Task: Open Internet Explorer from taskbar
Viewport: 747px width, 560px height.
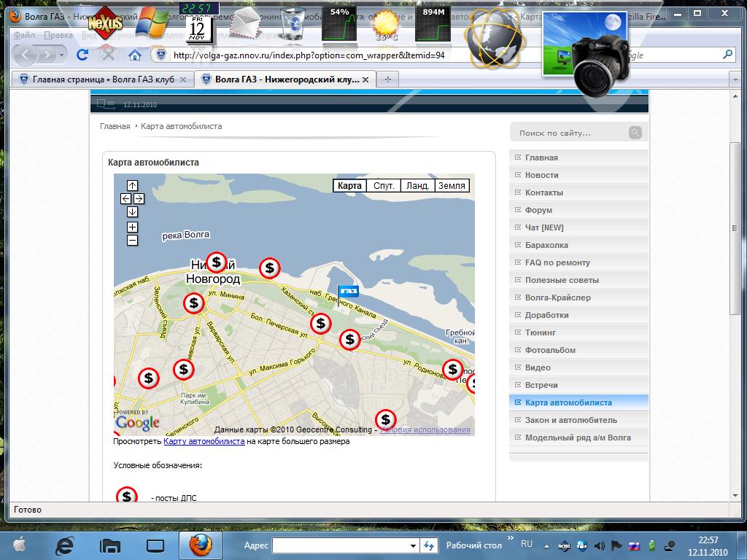Action: pyautogui.click(x=65, y=545)
